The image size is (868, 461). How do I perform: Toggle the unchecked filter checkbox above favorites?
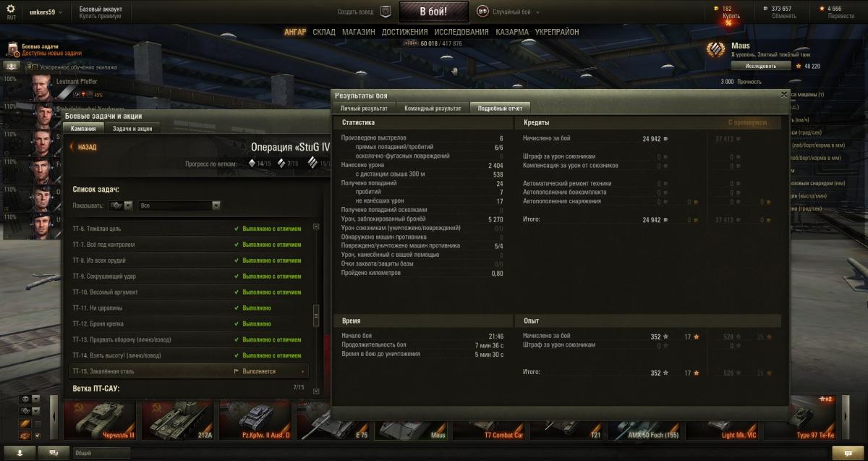tap(38, 423)
